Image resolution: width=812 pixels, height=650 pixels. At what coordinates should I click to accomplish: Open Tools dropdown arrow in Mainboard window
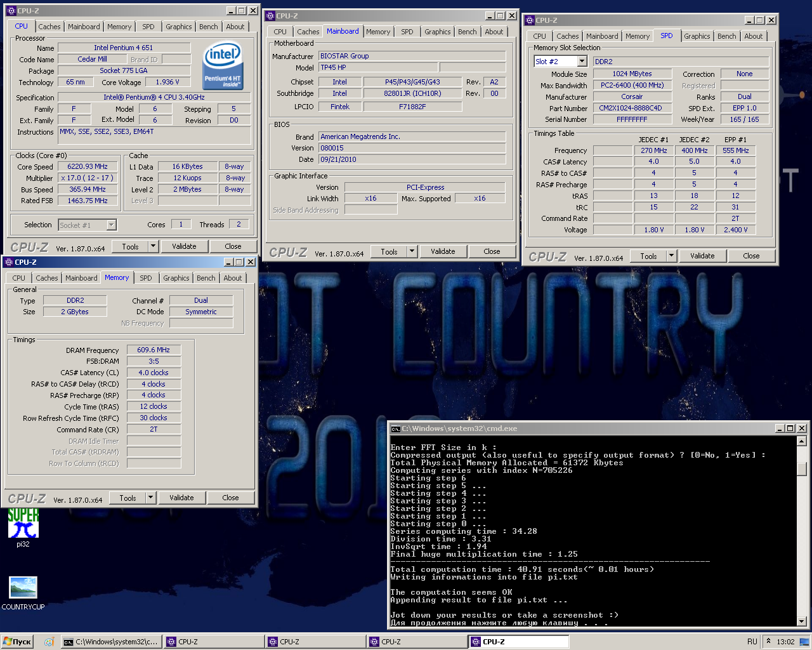(412, 251)
